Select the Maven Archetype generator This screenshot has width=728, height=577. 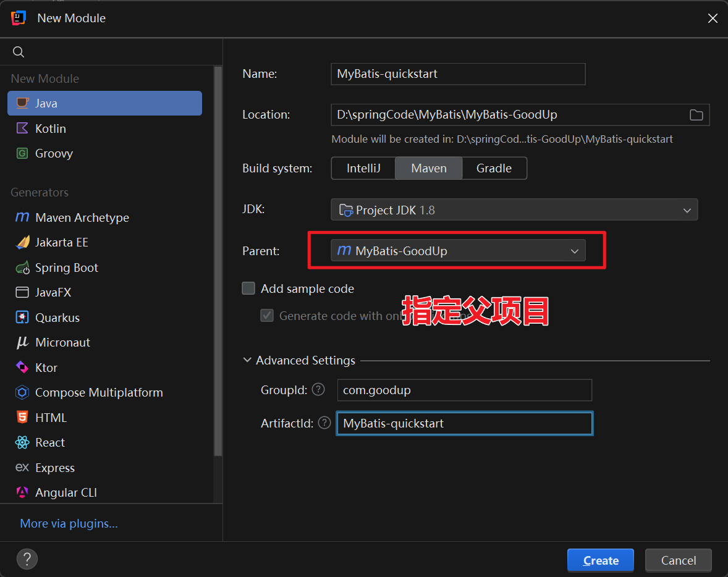tap(104, 217)
